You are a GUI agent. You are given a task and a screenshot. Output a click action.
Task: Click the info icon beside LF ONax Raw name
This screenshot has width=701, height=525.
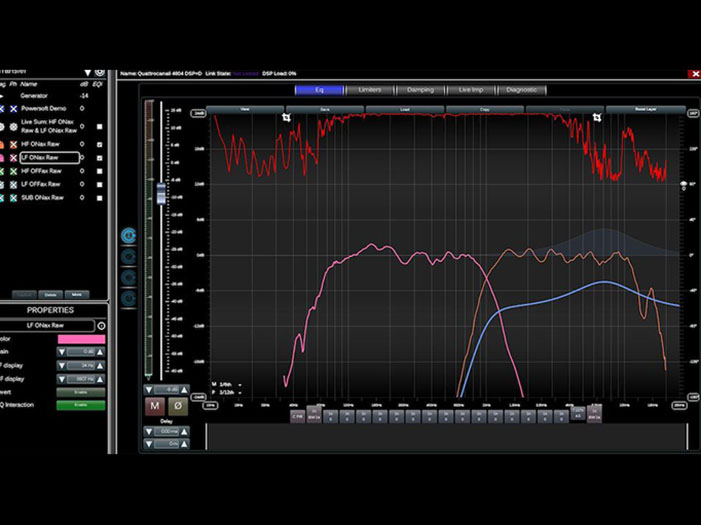pyautogui.click(x=101, y=326)
